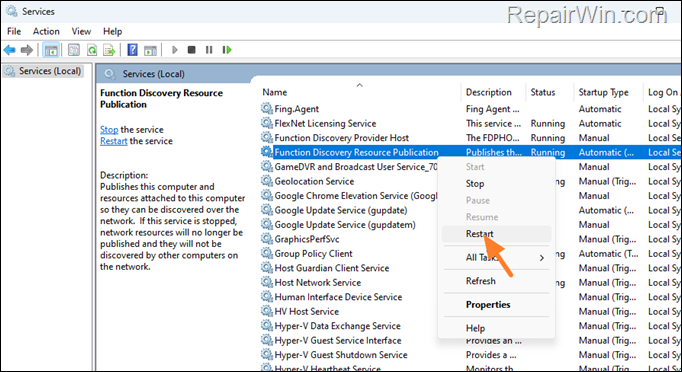Expand the All Tasks submenu

(x=496, y=258)
